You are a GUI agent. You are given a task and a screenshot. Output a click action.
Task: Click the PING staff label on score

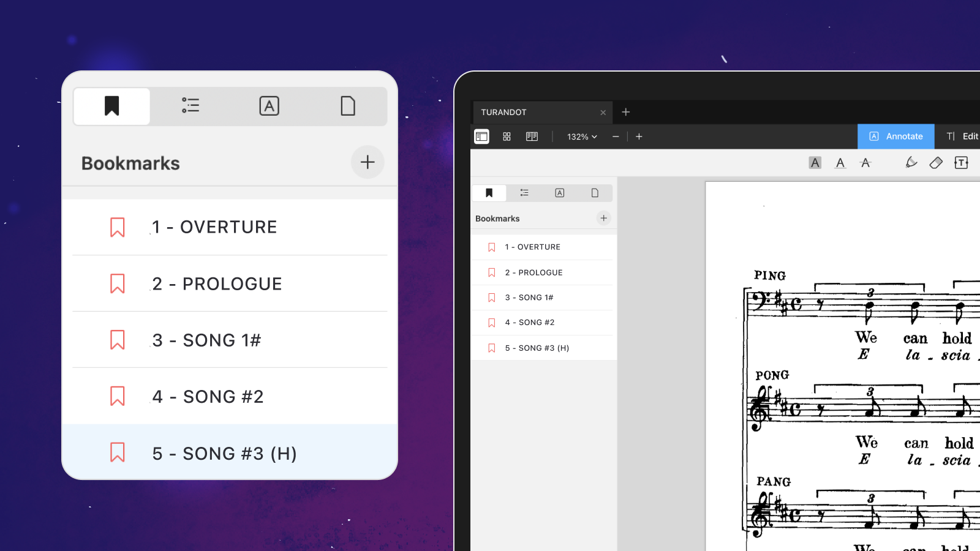click(x=770, y=275)
